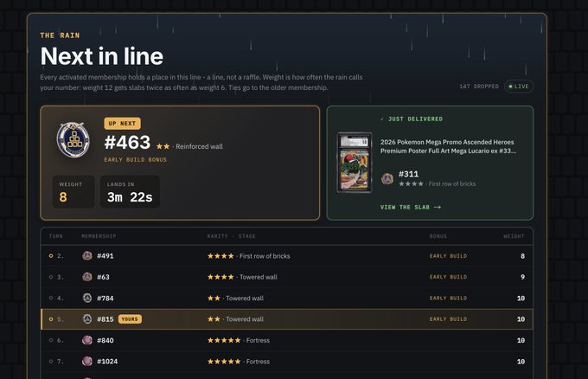588x379 pixels.
Task: Click the turn 7 status dot
Action: [x=51, y=362]
